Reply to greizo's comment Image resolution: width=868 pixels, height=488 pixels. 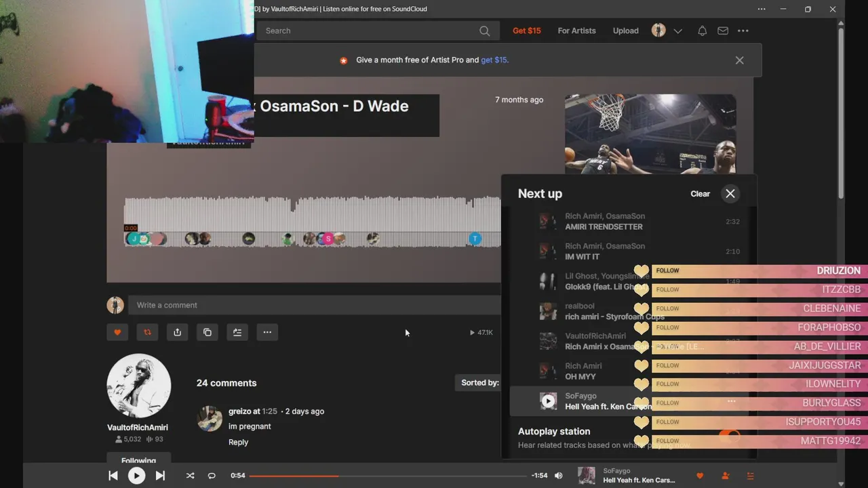pos(238,442)
